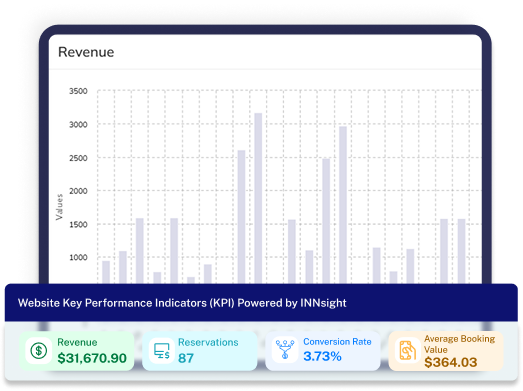Select the 3.73% conversion rate value
Viewport: 523px width, 391px height.
[322, 356]
